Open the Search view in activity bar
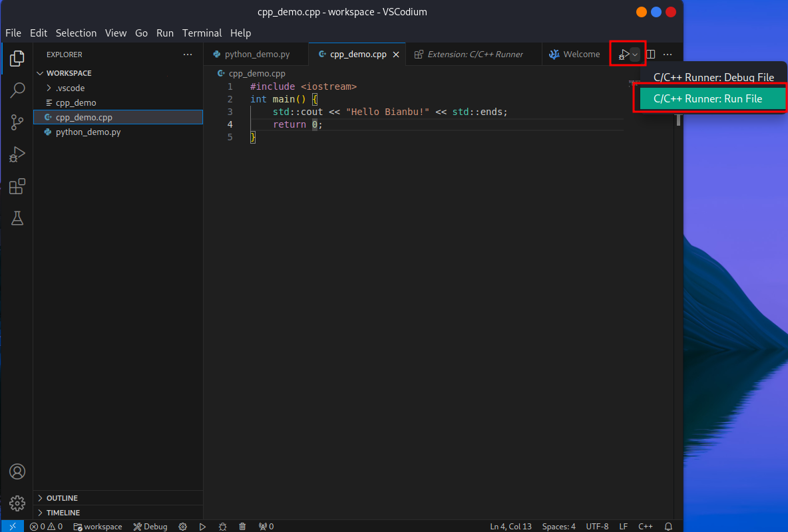 17,90
